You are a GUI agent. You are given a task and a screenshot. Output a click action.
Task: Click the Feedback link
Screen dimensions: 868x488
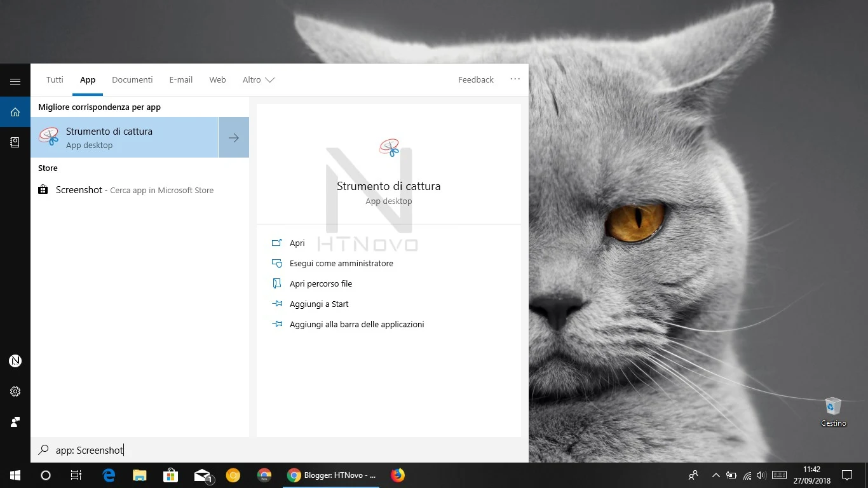[476, 79]
